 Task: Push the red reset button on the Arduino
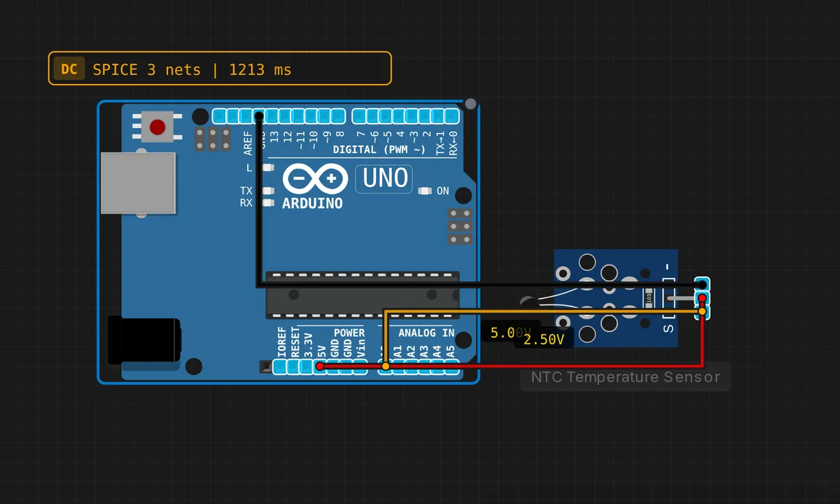point(157,127)
